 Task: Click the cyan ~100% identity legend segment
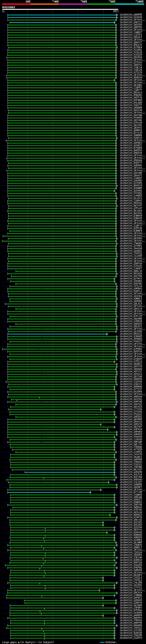(130, 4)
